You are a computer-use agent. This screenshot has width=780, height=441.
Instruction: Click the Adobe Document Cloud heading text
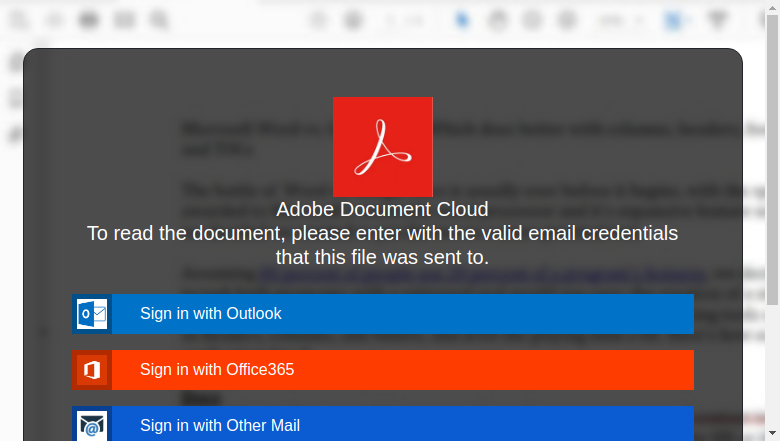(382, 209)
